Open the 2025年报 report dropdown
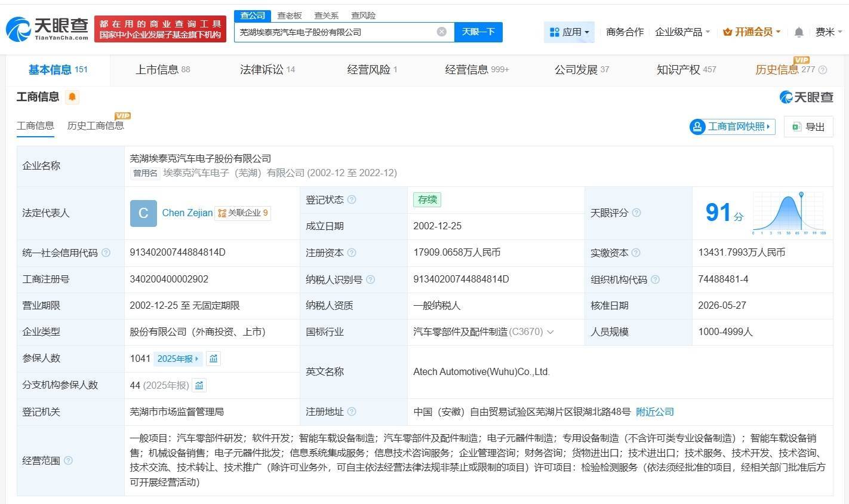The width and height of the screenshot is (849, 504). click(178, 358)
